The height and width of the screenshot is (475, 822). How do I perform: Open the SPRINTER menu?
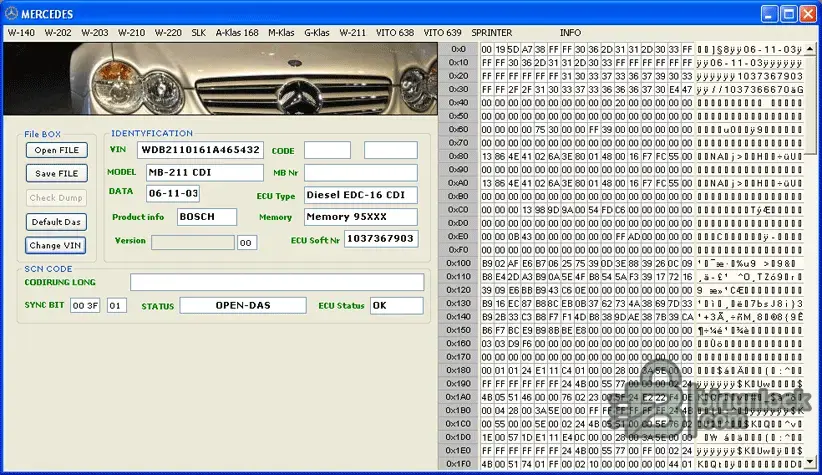(491, 33)
